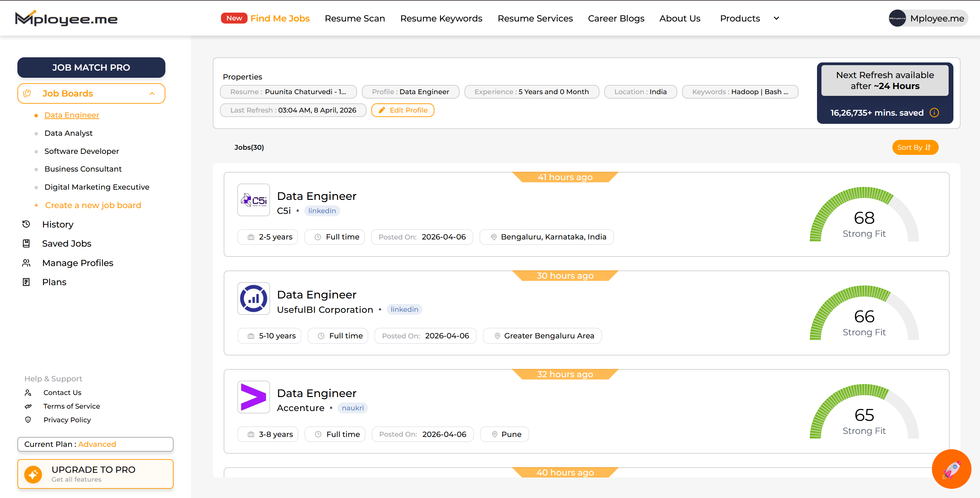This screenshot has height=498, width=980.
Task: Open Saved Jobs bookmark icon
Action: click(26, 244)
